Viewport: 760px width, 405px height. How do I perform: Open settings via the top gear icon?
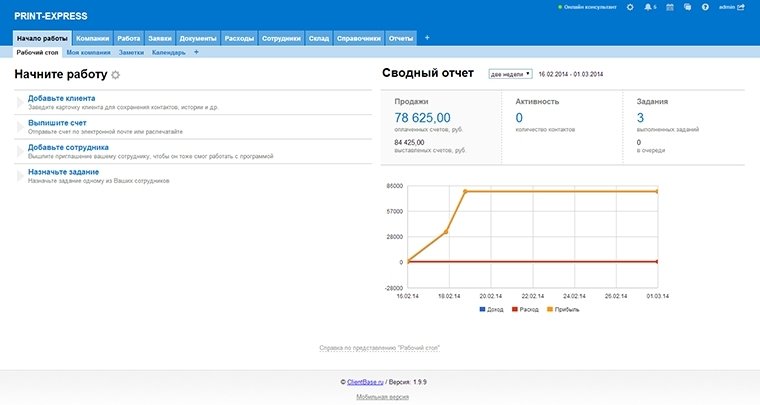click(629, 7)
